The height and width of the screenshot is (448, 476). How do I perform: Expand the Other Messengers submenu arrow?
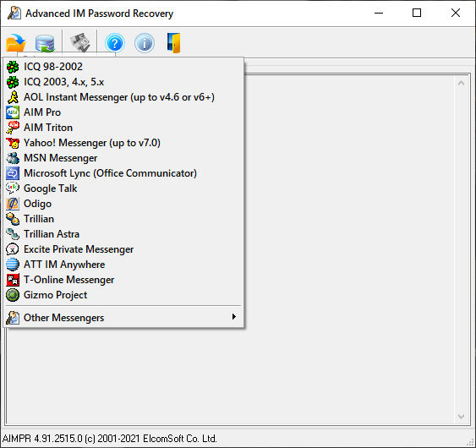click(233, 317)
